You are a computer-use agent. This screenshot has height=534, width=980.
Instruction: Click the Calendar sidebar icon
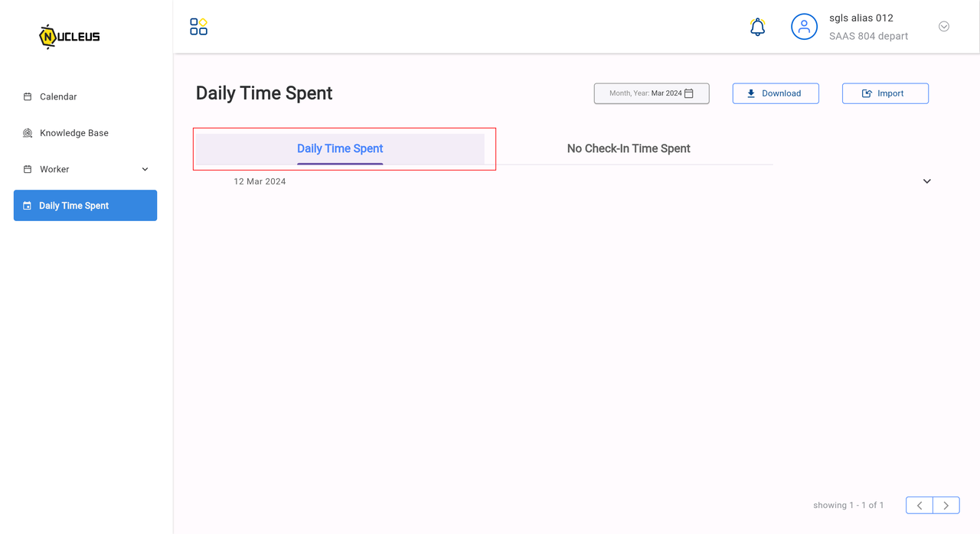click(28, 96)
